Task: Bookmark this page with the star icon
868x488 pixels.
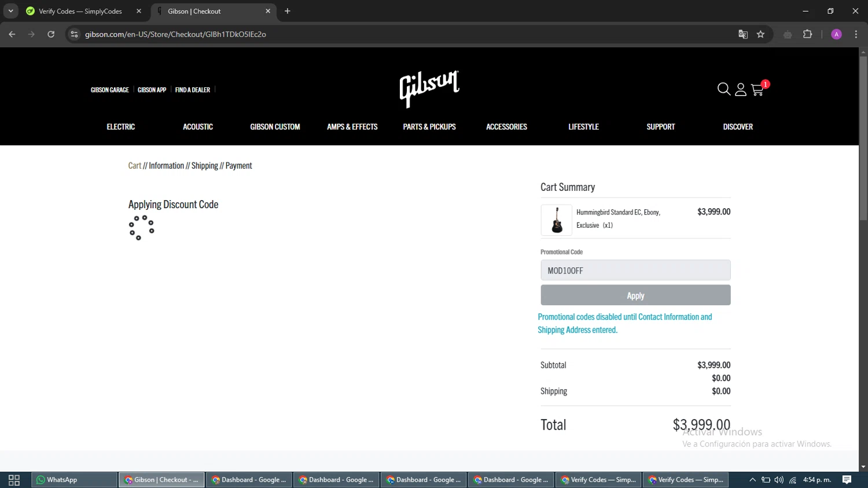Action: click(x=760, y=34)
